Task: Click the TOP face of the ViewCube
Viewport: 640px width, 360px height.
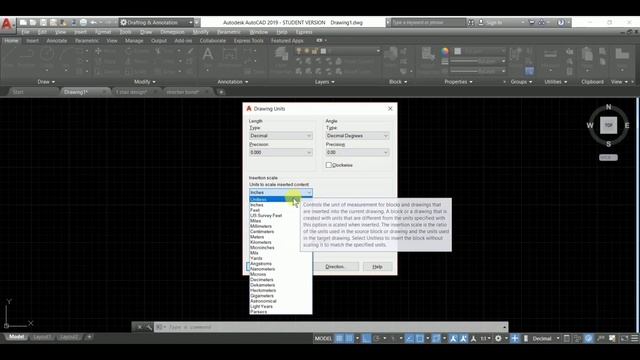Action: tap(608, 125)
